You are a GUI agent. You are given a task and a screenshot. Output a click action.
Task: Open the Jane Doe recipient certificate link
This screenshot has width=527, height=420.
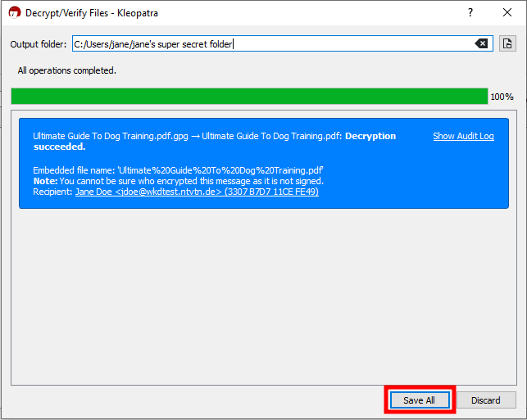pyautogui.click(x=197, y=192)
